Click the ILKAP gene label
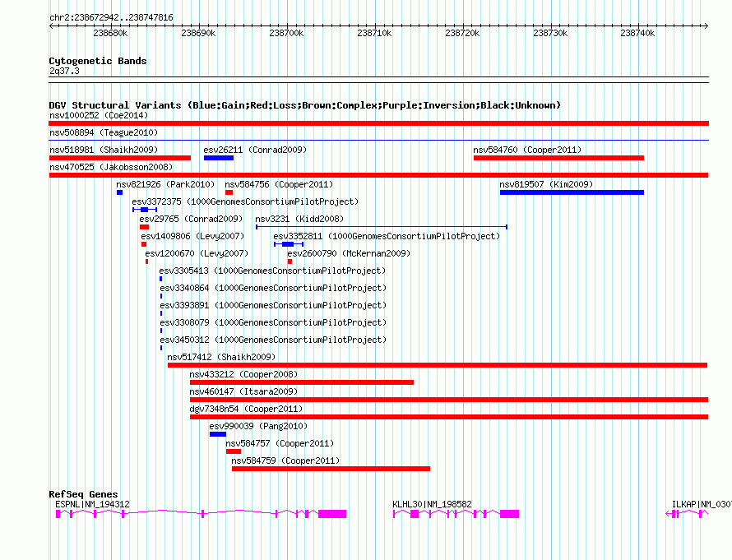Viewport: 732px width, 560px height. (702, 504)
